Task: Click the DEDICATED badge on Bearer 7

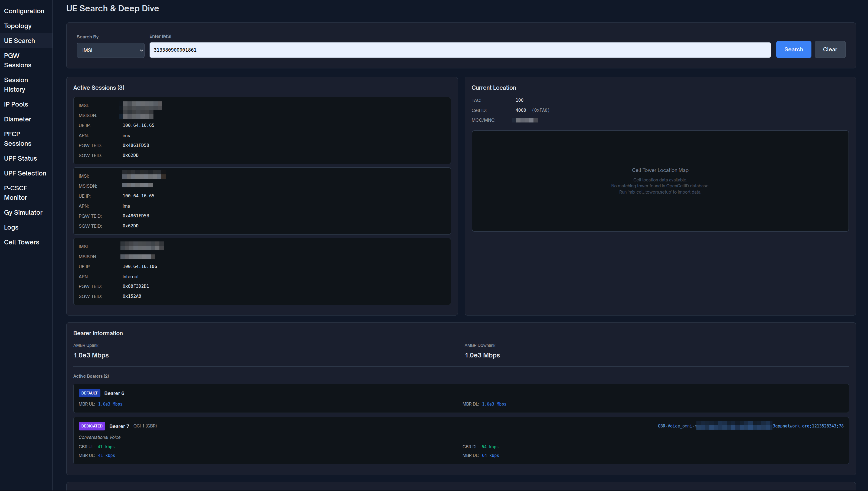Action: 91,426
